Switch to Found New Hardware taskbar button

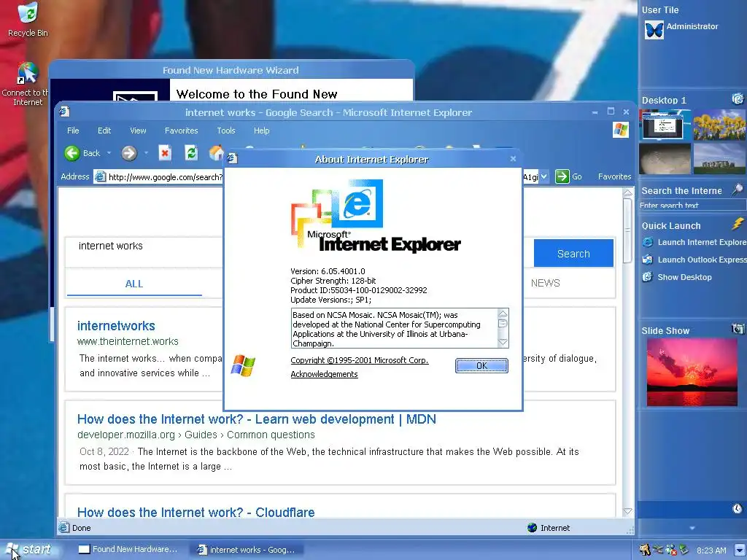click(128, 550)
